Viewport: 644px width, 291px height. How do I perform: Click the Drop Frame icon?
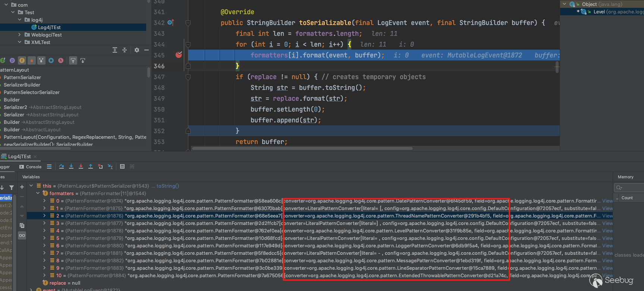tap(100, 167)
